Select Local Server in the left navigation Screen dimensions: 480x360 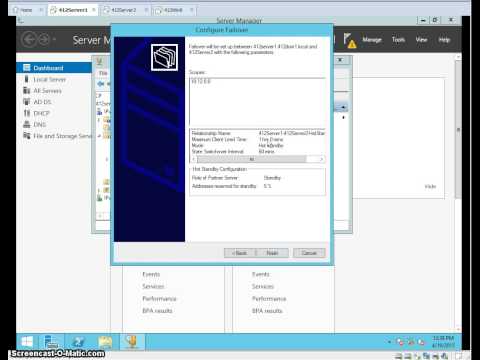tap(50, 79)
